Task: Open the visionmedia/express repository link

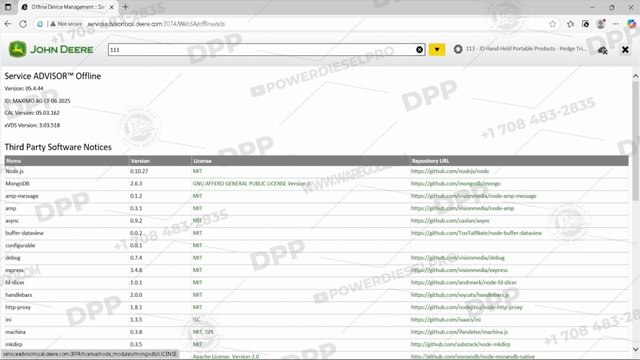Action: 459,270
